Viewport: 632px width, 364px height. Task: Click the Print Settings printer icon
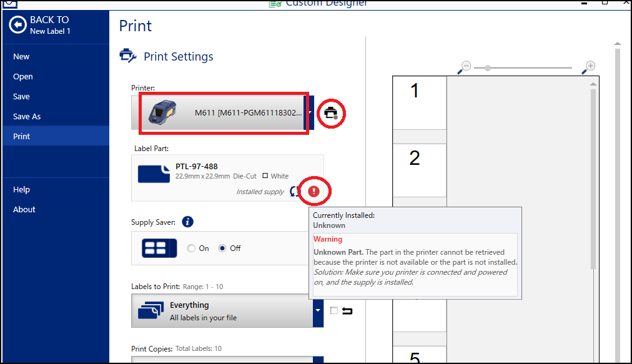pos(128,56)
